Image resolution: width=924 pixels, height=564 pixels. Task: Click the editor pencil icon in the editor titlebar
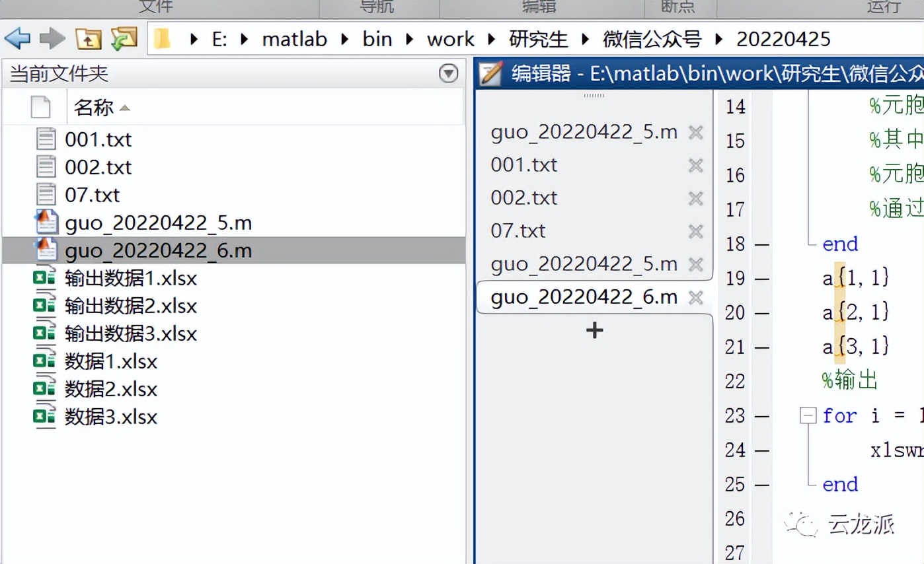[x=490, y=75]
